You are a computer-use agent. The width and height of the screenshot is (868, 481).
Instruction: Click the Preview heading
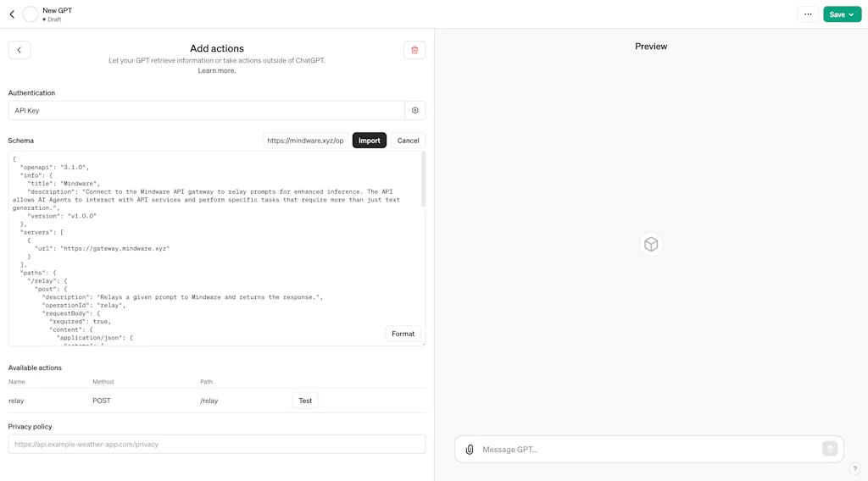click(651, 47)
